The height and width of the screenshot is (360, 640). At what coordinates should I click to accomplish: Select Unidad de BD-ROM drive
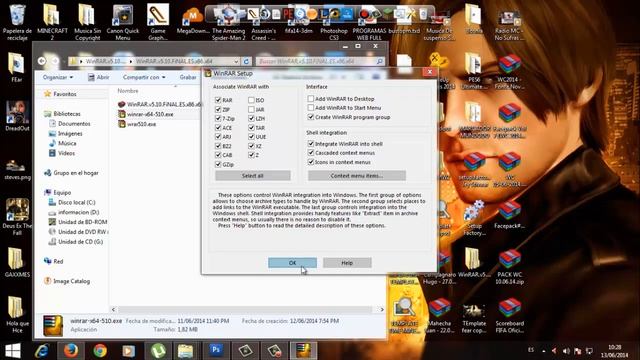82,222
